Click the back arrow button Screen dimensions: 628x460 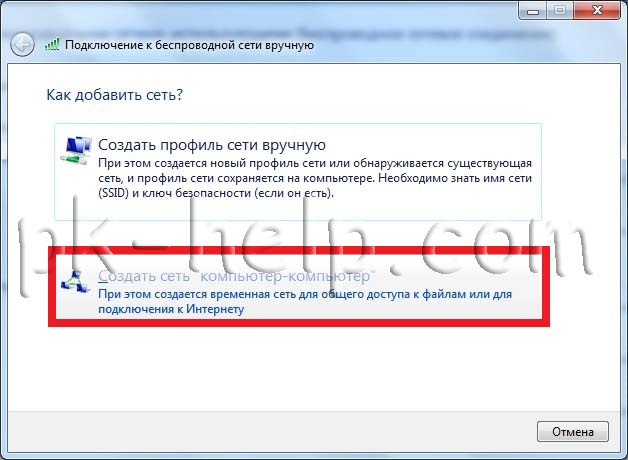[22, 44]
